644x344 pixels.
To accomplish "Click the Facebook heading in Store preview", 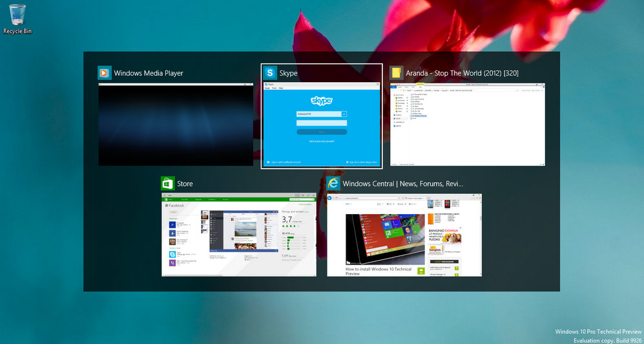I will click(x=176, y=205).
